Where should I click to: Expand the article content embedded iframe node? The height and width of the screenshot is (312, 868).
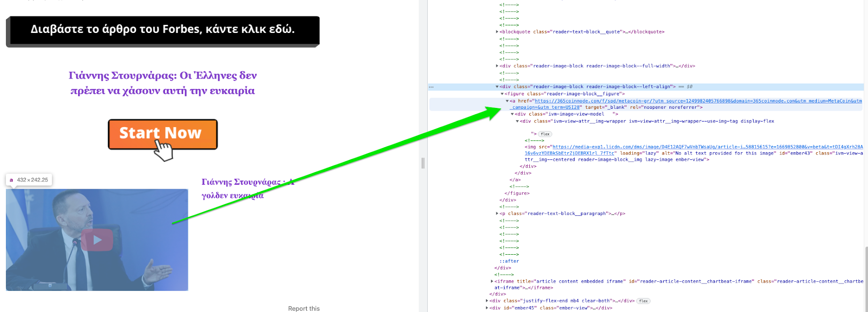pyautogui.click(x=492, y=281)
